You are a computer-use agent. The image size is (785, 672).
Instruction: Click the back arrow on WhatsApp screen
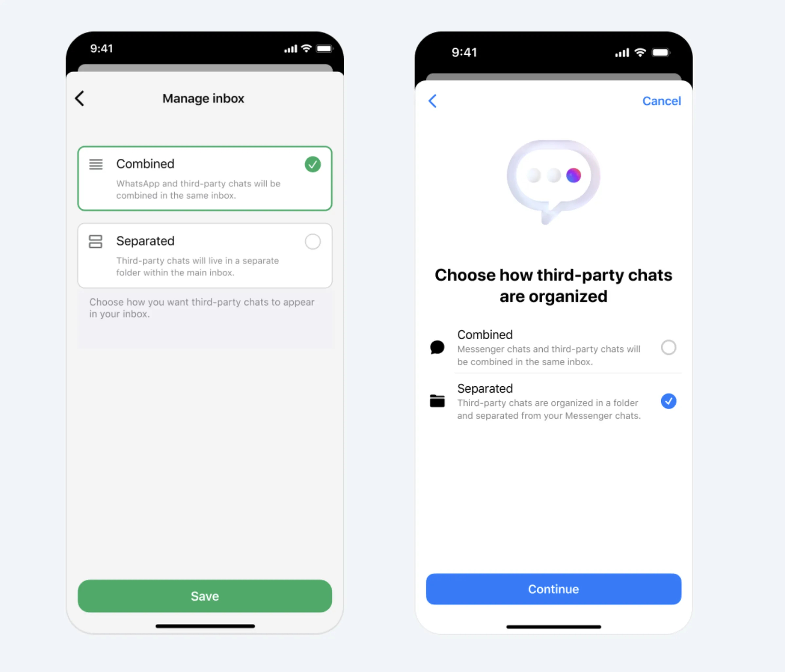click(80, 99)
